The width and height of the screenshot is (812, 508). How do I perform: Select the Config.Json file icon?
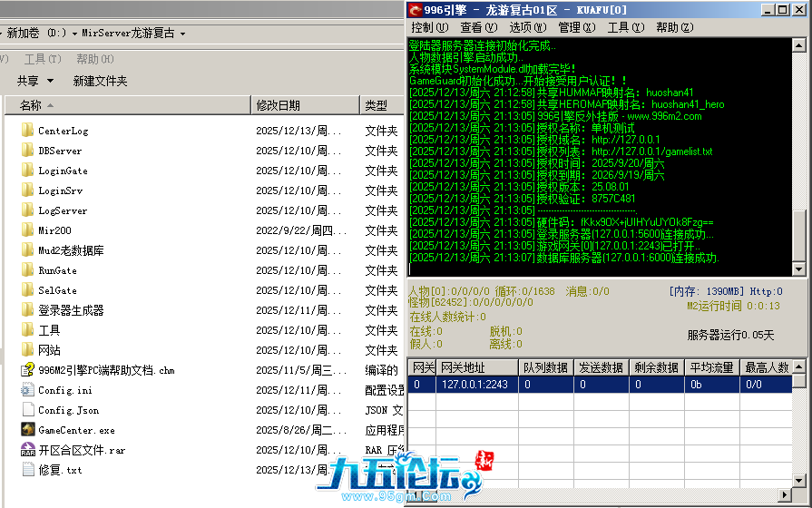pos(27,410)
